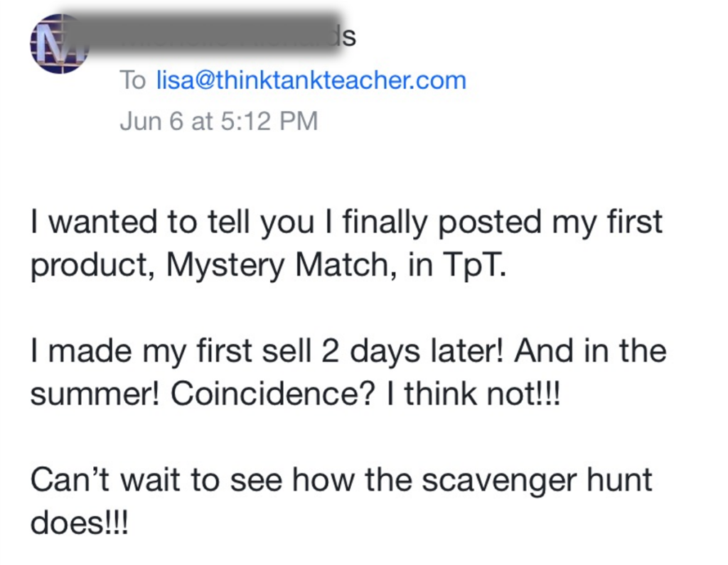Click the "To" recipient label
Screen dimensions: 728x565
(133, 80)
